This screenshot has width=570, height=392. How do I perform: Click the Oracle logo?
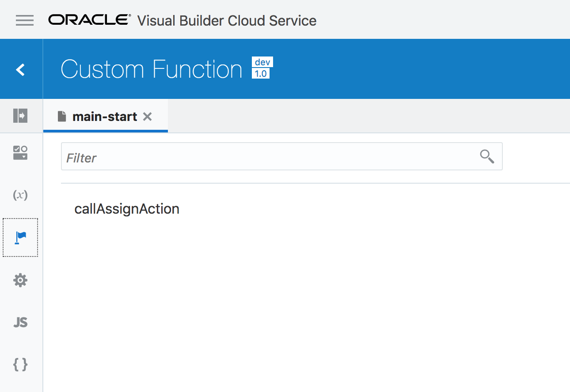point(87,19)
